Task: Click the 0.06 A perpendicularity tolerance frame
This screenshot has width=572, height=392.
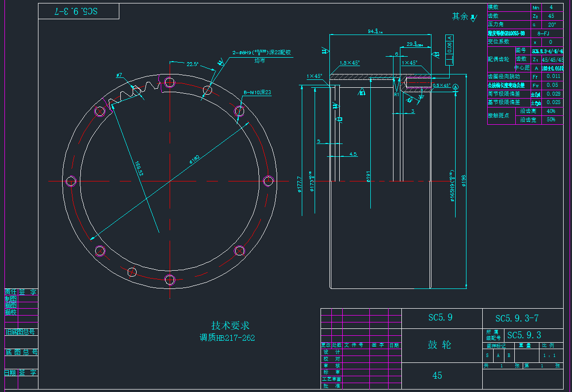Action: 449,49
